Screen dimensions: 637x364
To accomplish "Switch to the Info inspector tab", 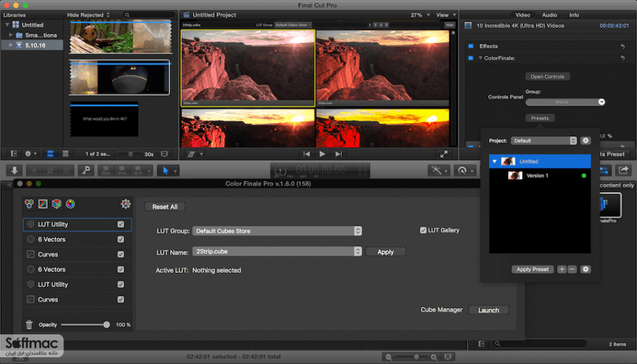I will [574, 15].
